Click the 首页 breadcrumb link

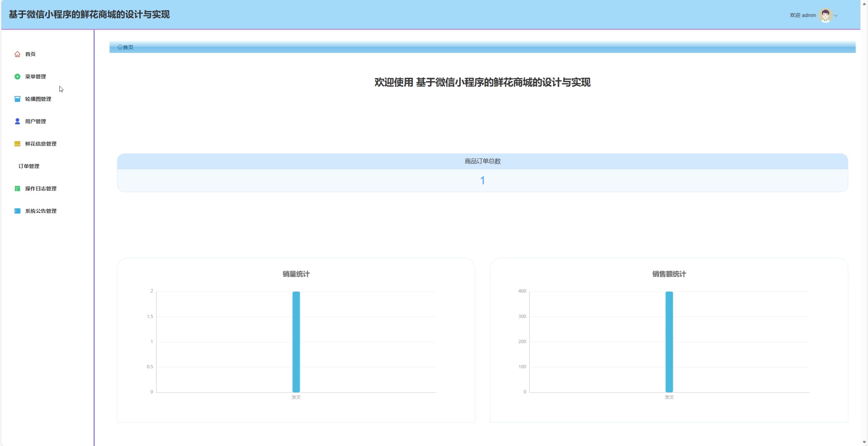(128, 48)
